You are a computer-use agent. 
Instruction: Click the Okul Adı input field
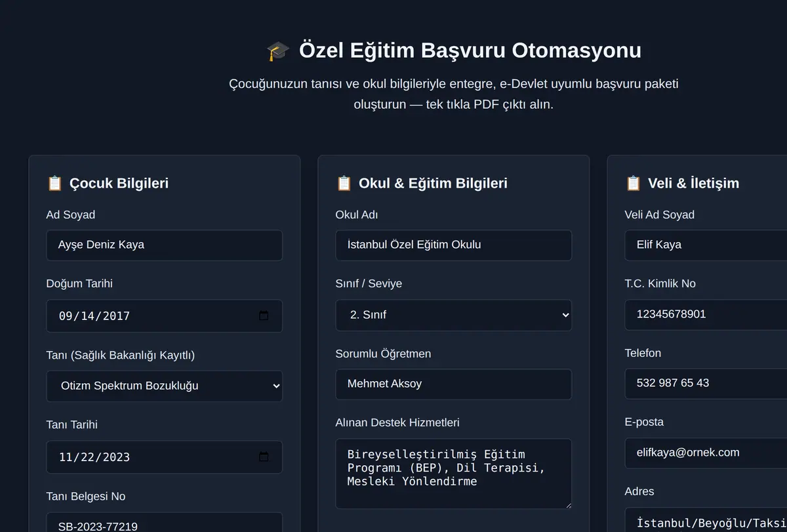pos(454,245)
